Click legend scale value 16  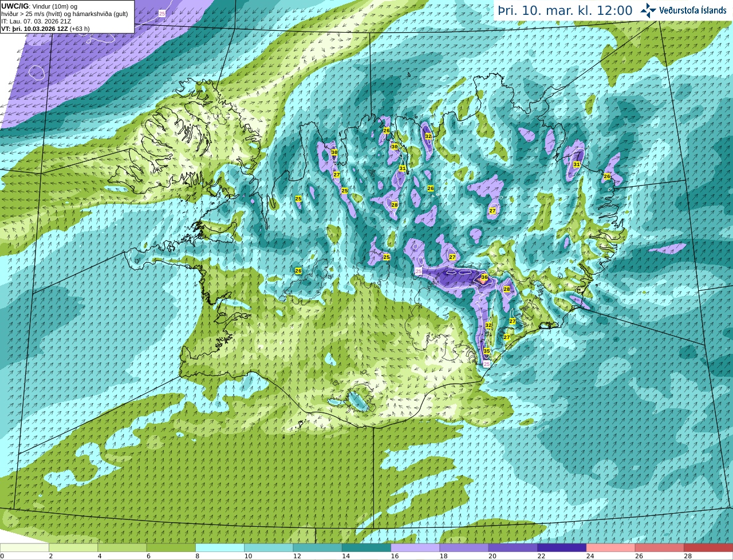click(x=394, y=556)
